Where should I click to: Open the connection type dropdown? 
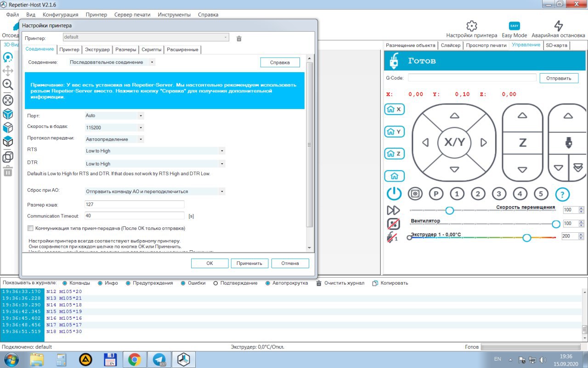pos(112,62)
